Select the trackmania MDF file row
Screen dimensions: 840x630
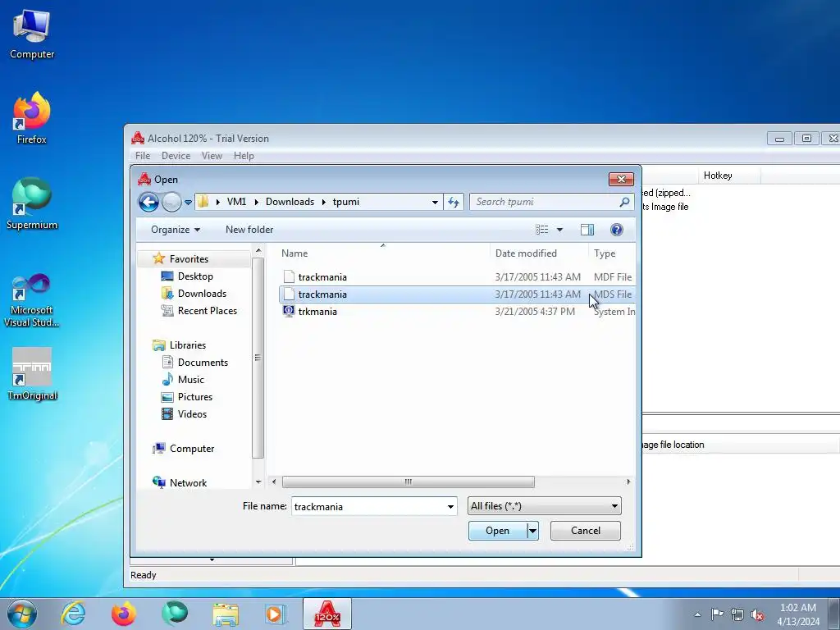click(x=457, y=277)
